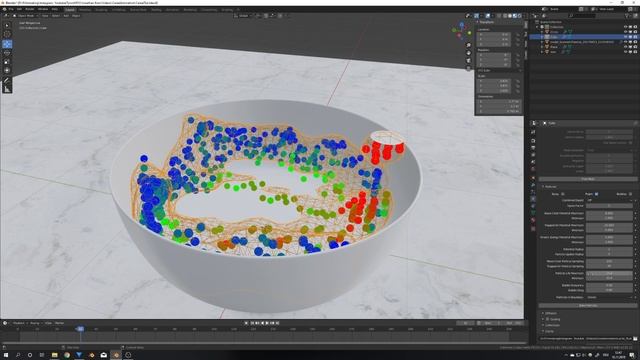Viewport: 640px width, 360px height.
Task: Open the Modifiers wrench properties tab
Action: pyautogui.click(x=533, y=185)
